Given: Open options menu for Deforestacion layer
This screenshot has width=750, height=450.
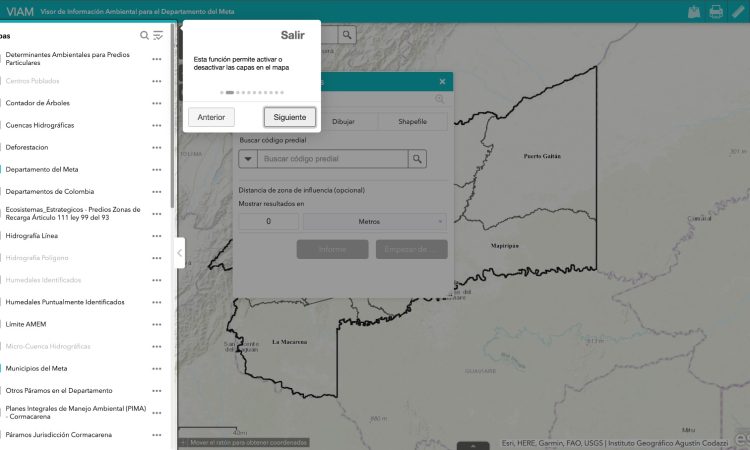Looking at the screenshot, I should tap(157, 148).
